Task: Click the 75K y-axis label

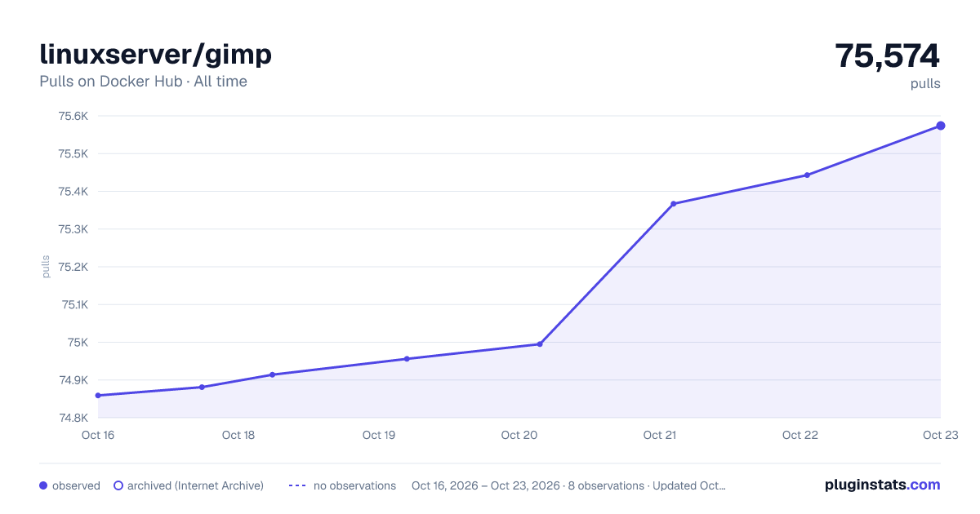Action: pos(78,343)
